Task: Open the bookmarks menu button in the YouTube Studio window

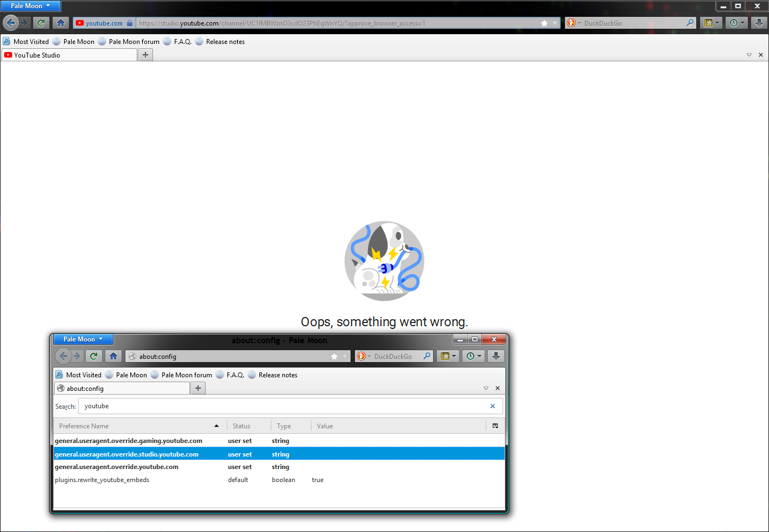Action: click(x=711, y=23)
